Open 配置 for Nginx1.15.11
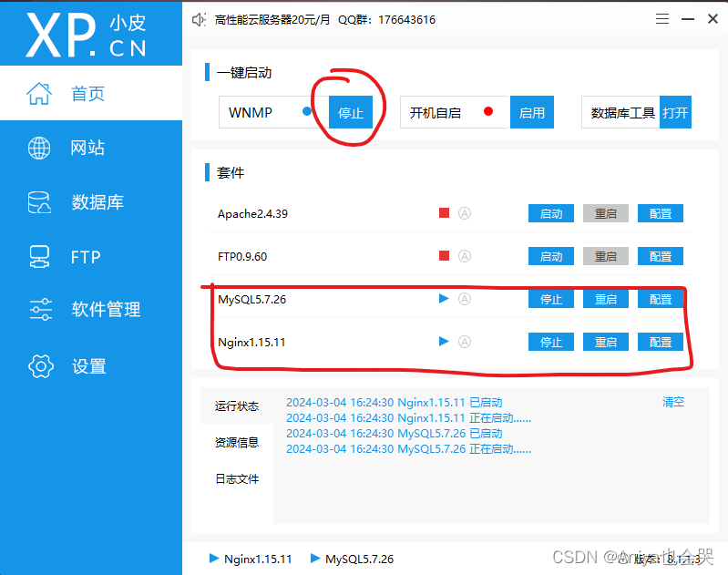The width and height of the screenshot is (728, 575). [x=661, y=342]
